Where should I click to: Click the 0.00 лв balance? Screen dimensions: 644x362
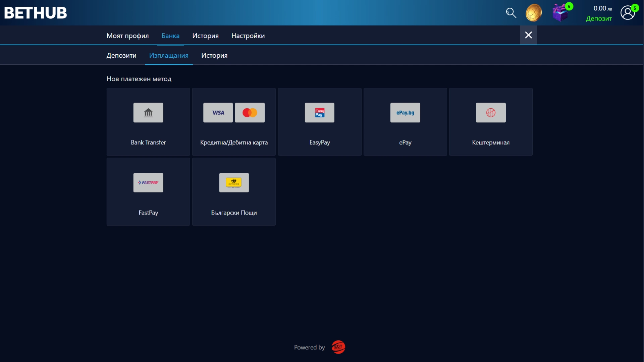pos(603,8)
